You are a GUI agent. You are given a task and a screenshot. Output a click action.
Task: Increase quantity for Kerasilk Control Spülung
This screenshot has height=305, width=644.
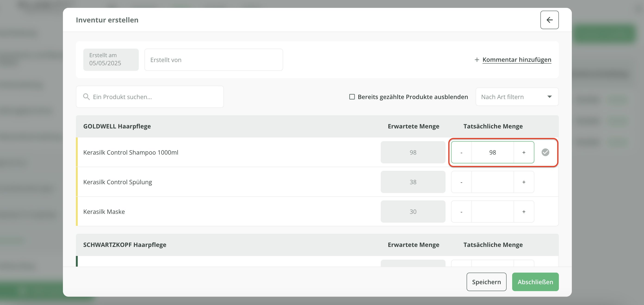(524, 182)
